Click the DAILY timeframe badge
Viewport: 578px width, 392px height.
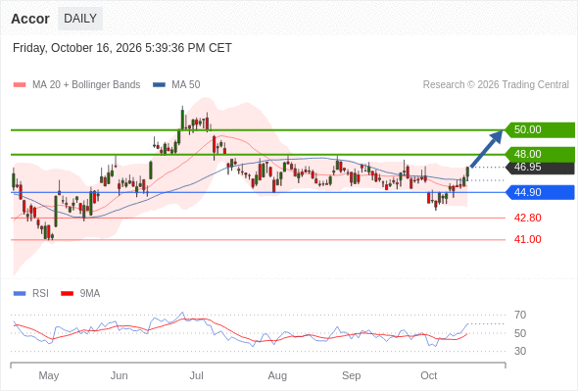(x=80, y=19)
